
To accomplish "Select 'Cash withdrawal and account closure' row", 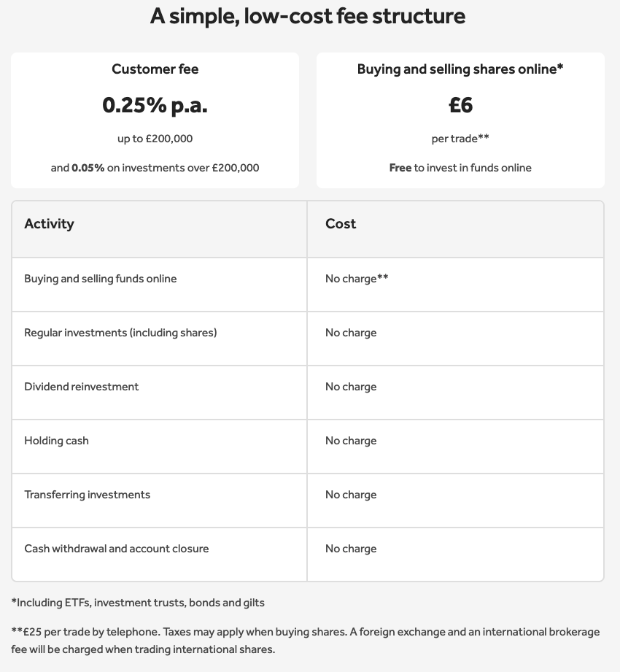I will pyautogui.click(x=308, y=555).
